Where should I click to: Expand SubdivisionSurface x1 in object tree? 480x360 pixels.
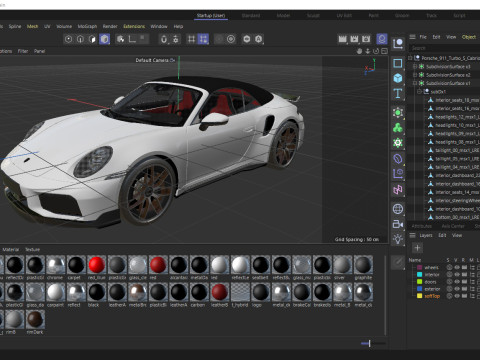415,83
